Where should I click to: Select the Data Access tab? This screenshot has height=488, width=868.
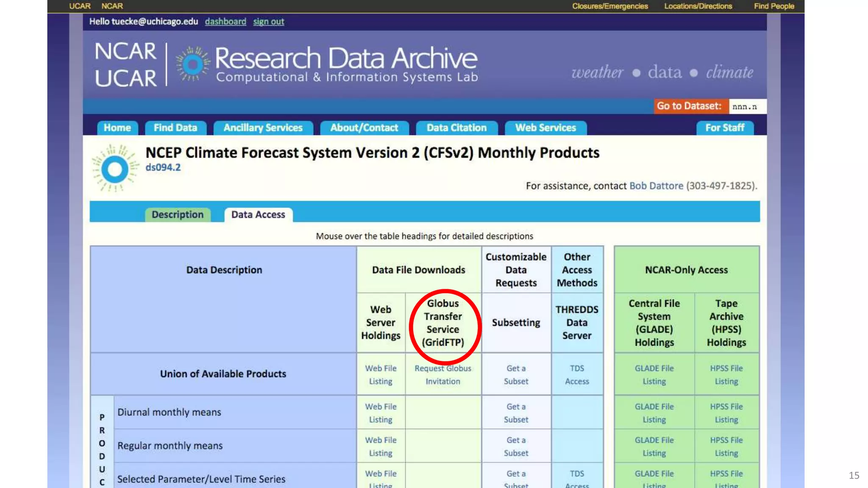coord(258,215)
